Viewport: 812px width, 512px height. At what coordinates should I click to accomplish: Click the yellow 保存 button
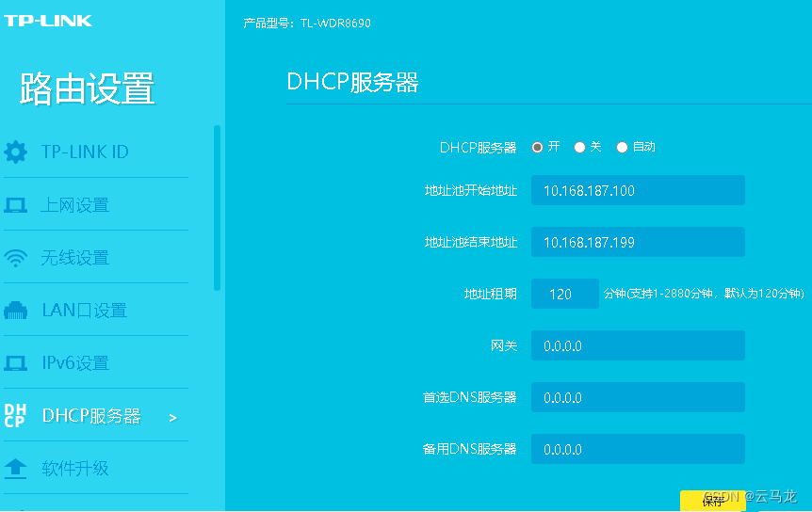point(712,501)
